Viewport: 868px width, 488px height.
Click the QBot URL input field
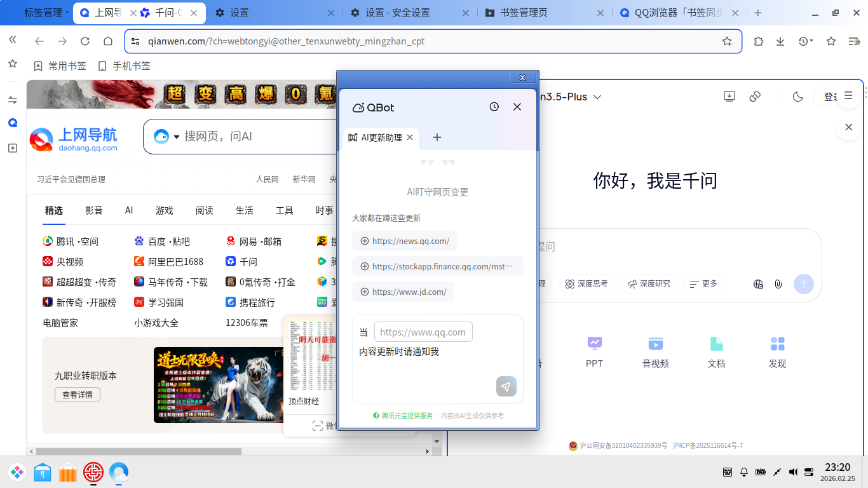tap(423, 332)
